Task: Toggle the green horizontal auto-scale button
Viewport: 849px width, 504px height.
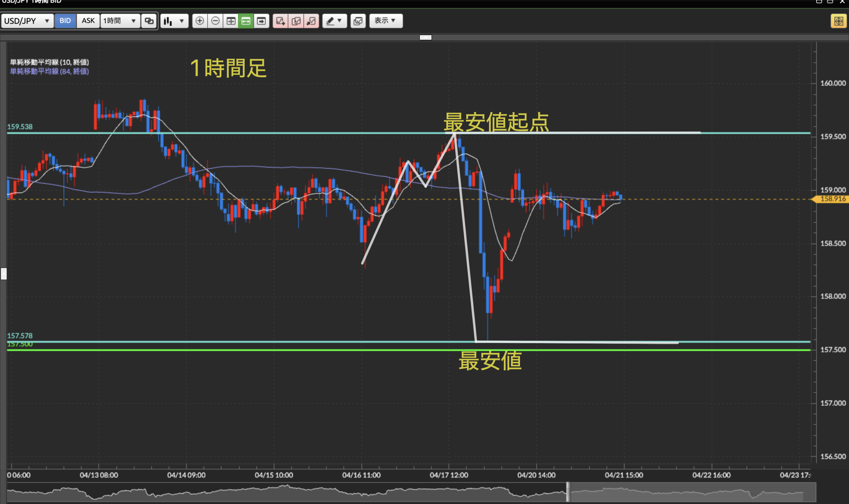Action: click(246, 21)
